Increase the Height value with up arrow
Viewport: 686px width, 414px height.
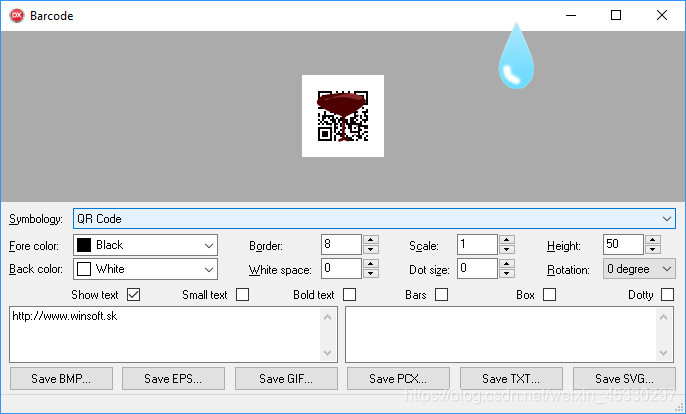pos(653,239)
